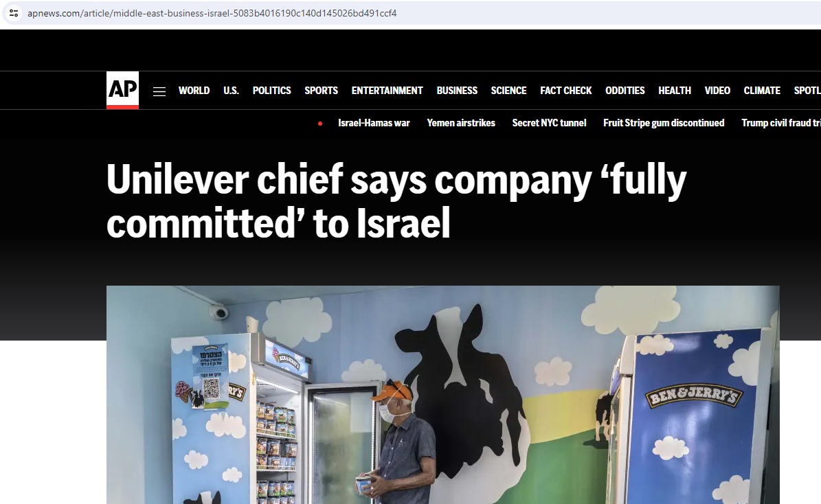Open the Climate section
This screenshot has width=821, height=504.
(x=762, y=91)
